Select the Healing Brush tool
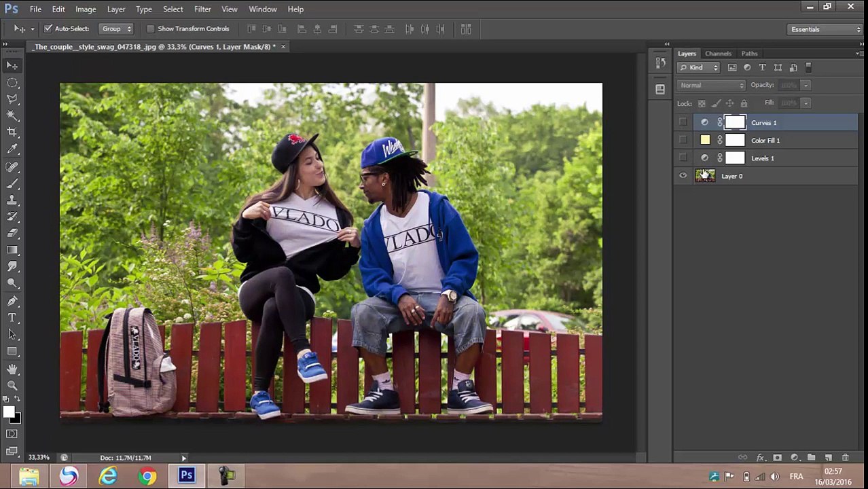868x489 pixels. point(12,167)
